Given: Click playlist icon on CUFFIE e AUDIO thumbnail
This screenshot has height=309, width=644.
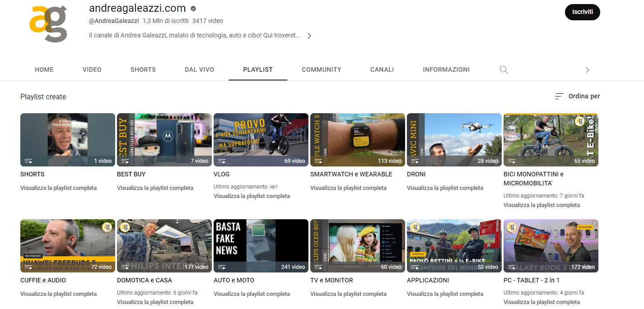Looking at the screenshot, I should pos(28,267).
